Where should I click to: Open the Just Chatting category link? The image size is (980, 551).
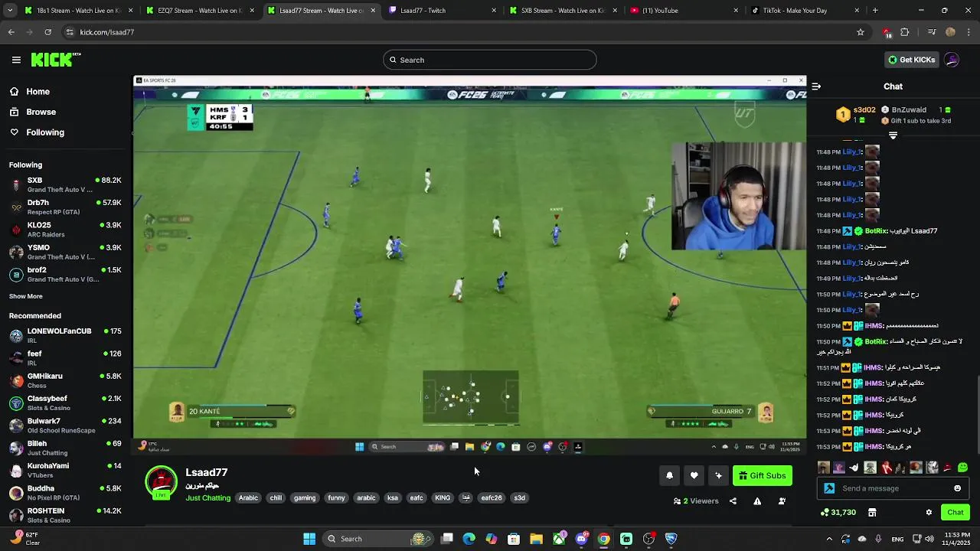pos(207,498)
